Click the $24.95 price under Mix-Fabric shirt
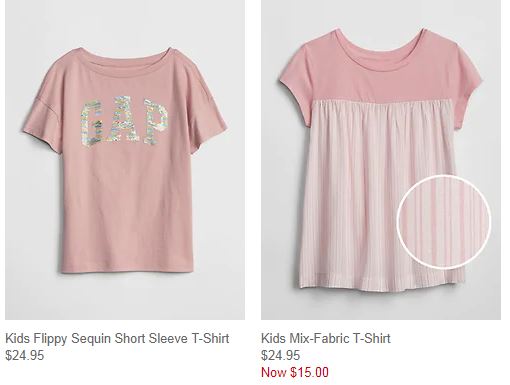The width and height of the screenshot is (510, 385). [x=281, y=355]
